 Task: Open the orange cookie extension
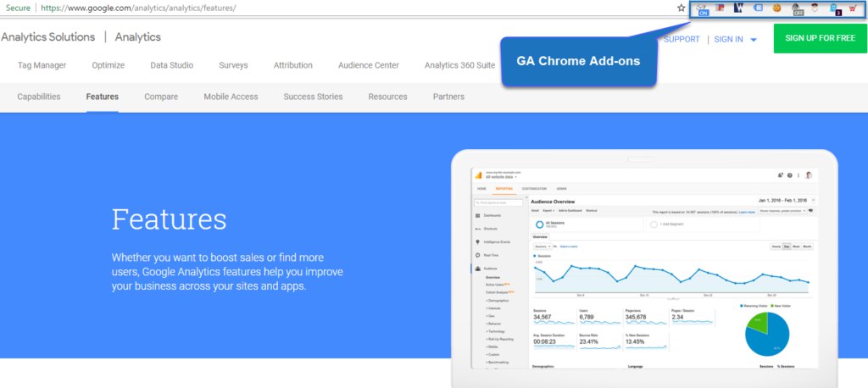point(776,8)
